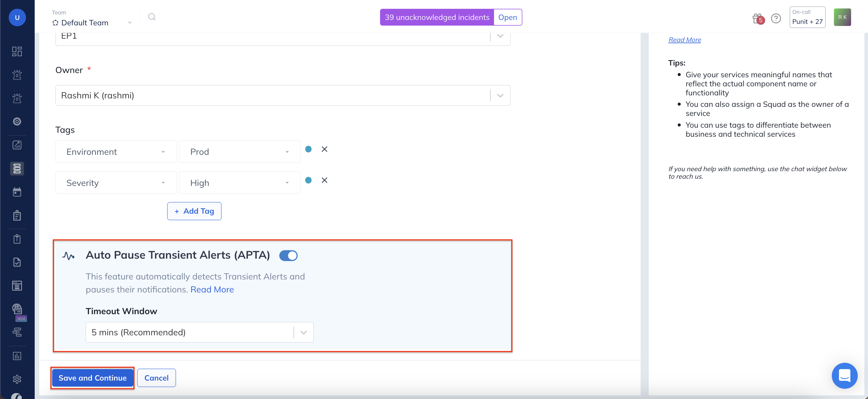Expand the Owner dropdown

[500, 95]
